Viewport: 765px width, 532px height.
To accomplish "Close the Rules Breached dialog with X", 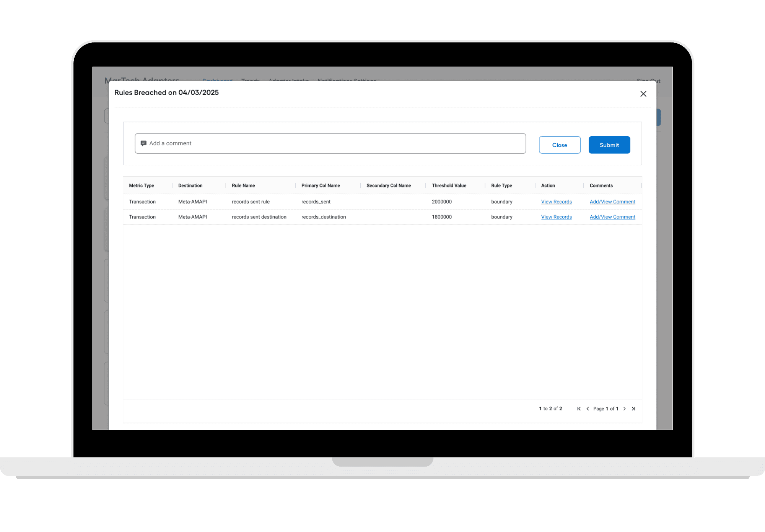I will [643, 94].
